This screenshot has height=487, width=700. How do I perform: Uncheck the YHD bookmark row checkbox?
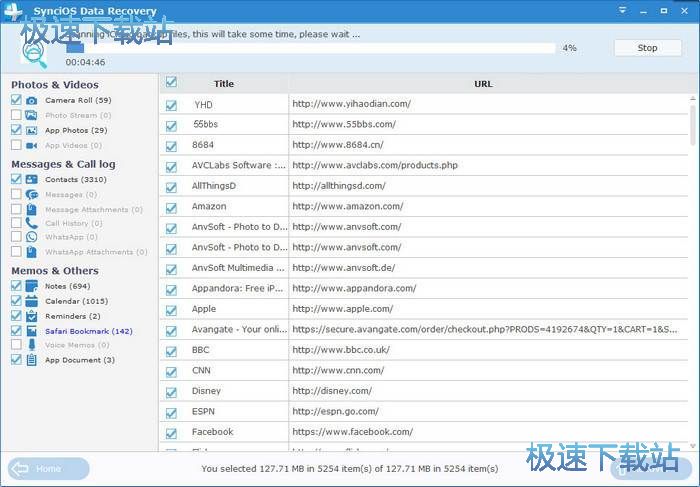pyautogui.click(x=171, y=105)
